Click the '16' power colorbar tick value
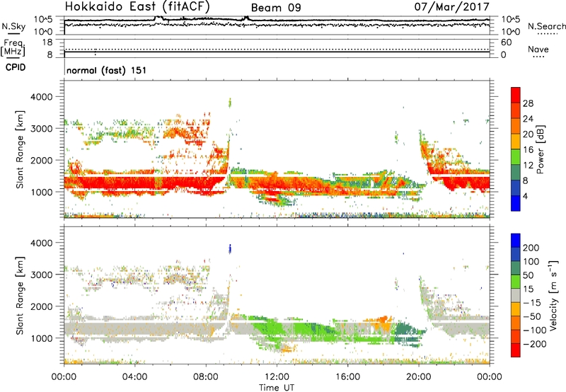Screen dimensions: 566x392 coord(528,150)
